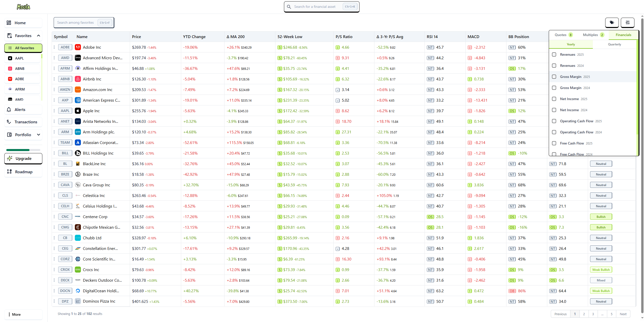The height and width of the screenshot is (322, 644).
Task: Open row options for Dominos Pizza Inc
Action: pos(54,301)
